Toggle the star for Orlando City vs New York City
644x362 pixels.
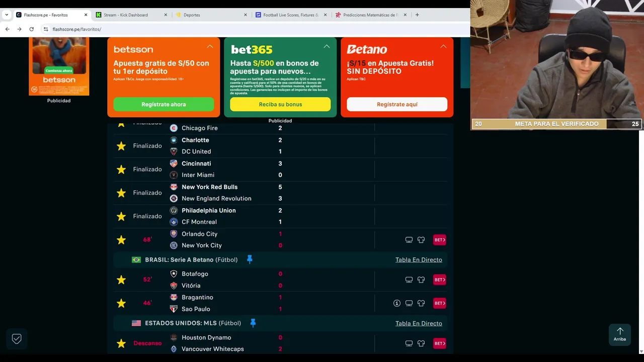tap(121, 240)
